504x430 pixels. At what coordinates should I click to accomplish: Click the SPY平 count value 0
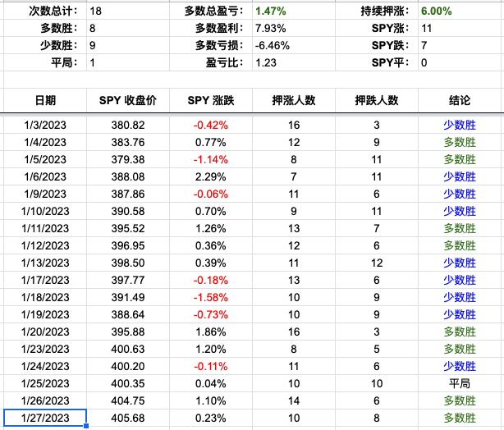[x=460, y=62]
